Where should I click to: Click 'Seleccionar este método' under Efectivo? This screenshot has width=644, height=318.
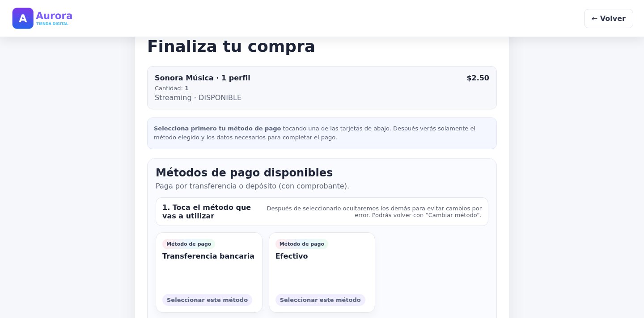320,300
